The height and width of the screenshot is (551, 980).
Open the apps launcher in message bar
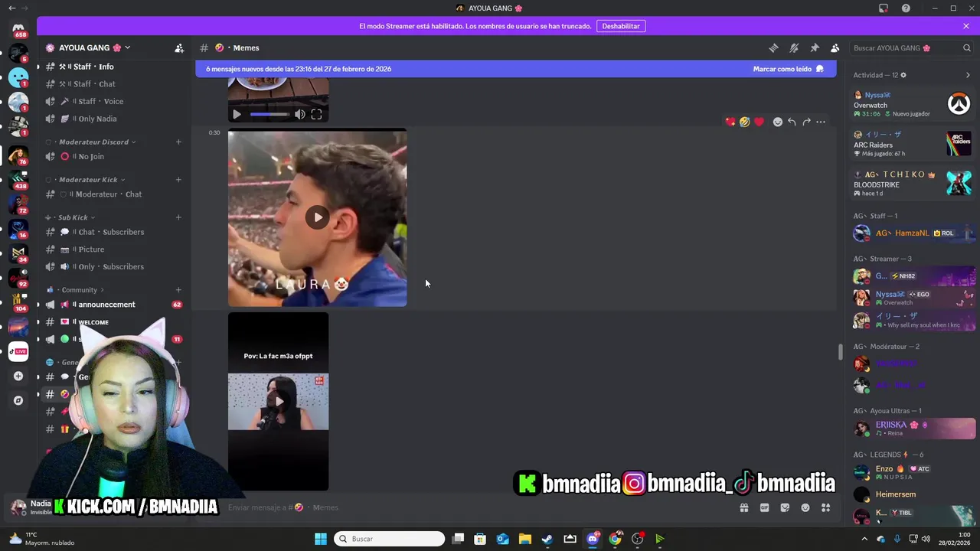point(826,507)
